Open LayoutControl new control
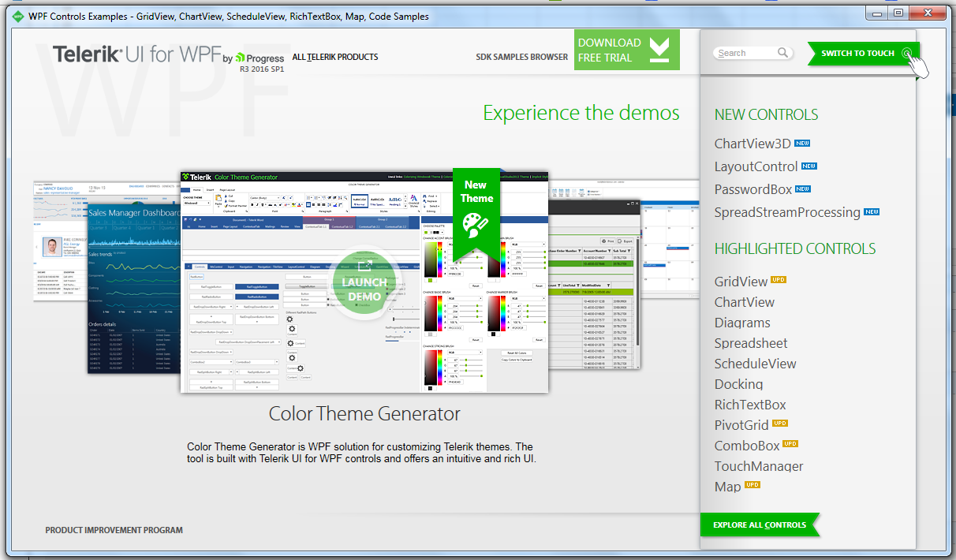This screenshot has width=956, height=560. pyautogui.click(x=756, y=166)
